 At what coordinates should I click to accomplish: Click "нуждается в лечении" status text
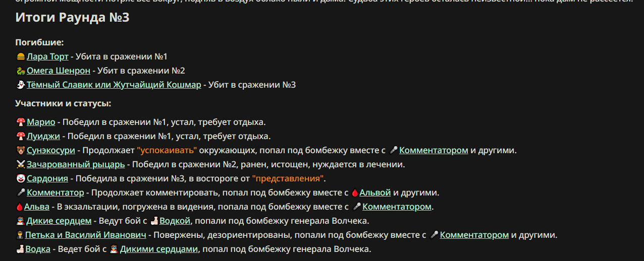point(358,164)
